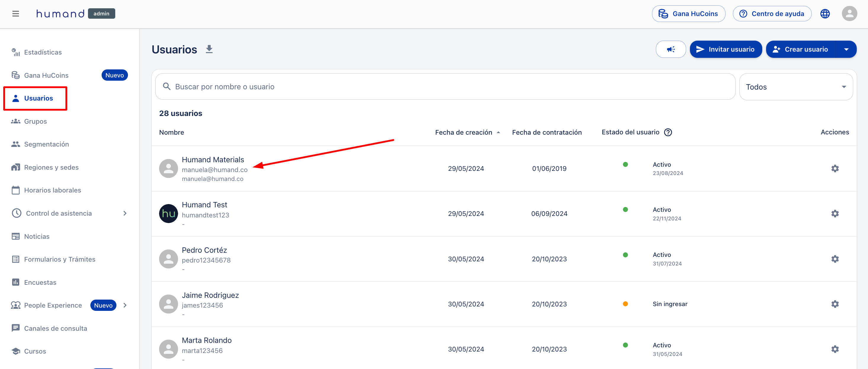Go to Estadísticas in sidebar

(43, 52)
